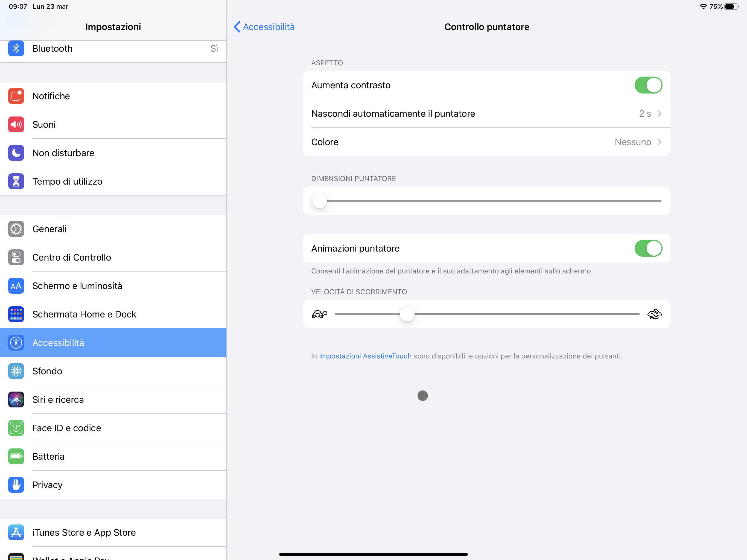Tap the iTunes Store e App Store icon
This screenshot has height=560, width=747.
tap(16, 532)
